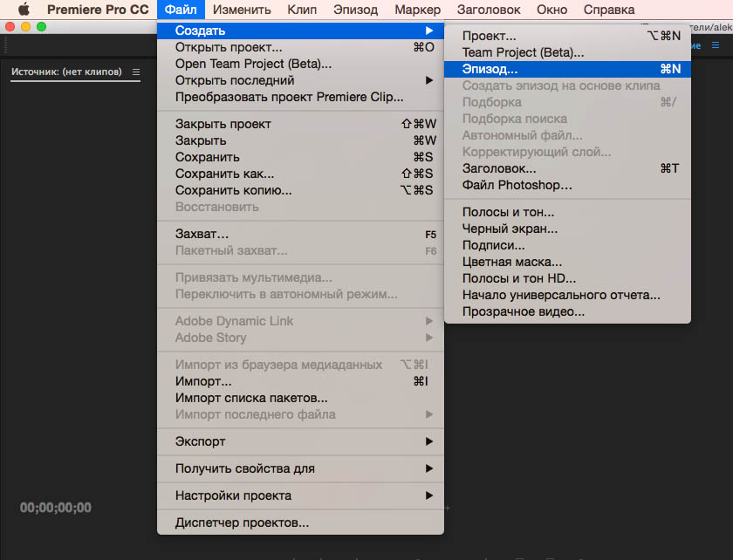Open the Справка menu
The height and width of the screenshot is (560, 733).
tap(609, 10)
